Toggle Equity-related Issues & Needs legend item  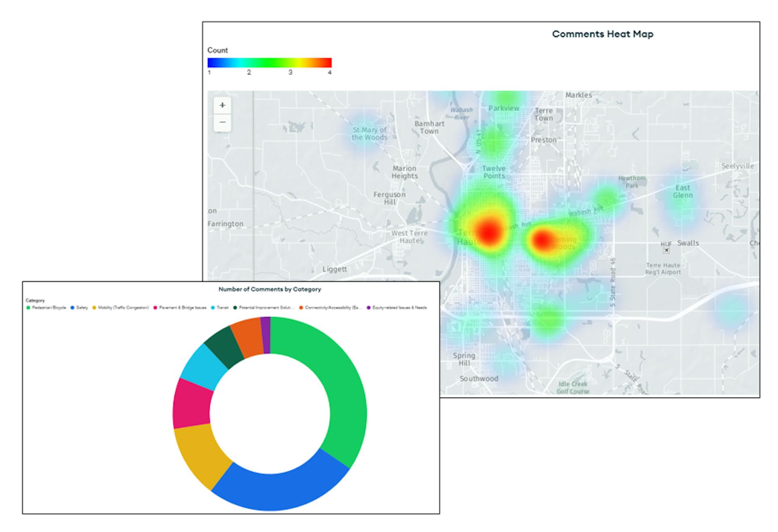397,308
